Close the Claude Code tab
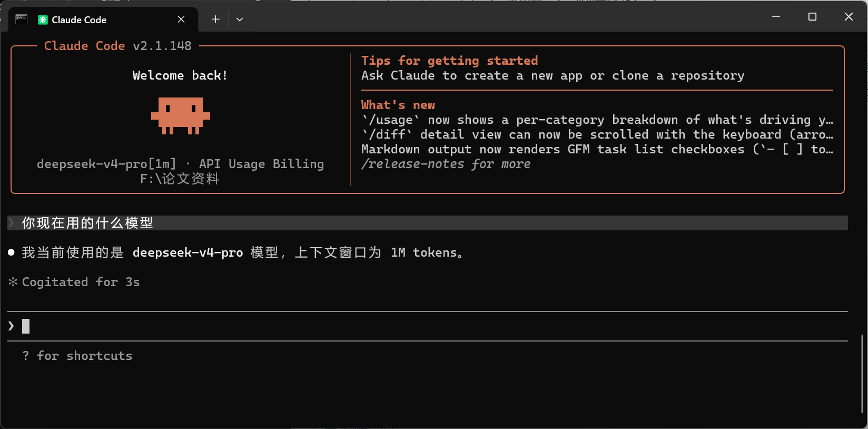 (x=181, y=19)
